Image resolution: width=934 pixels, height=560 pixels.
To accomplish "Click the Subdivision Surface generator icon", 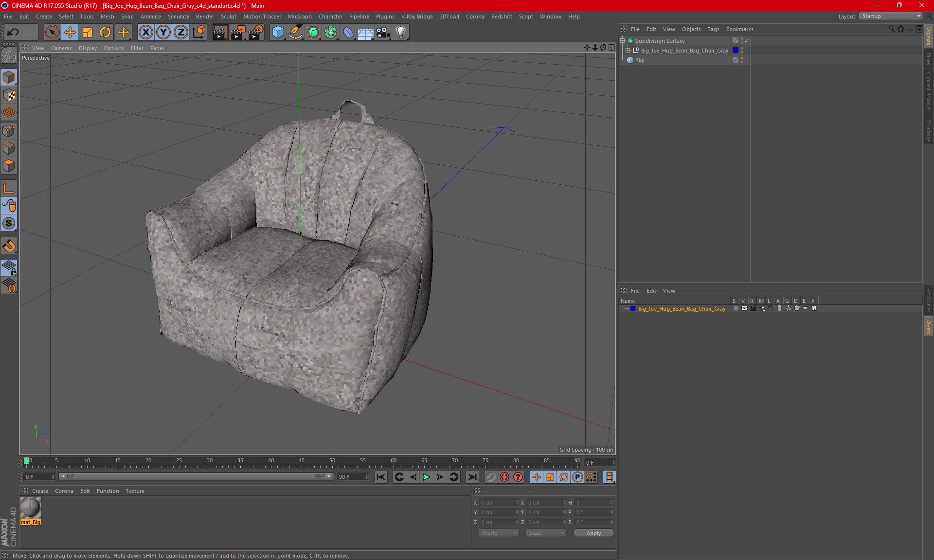I will (313, 33).
